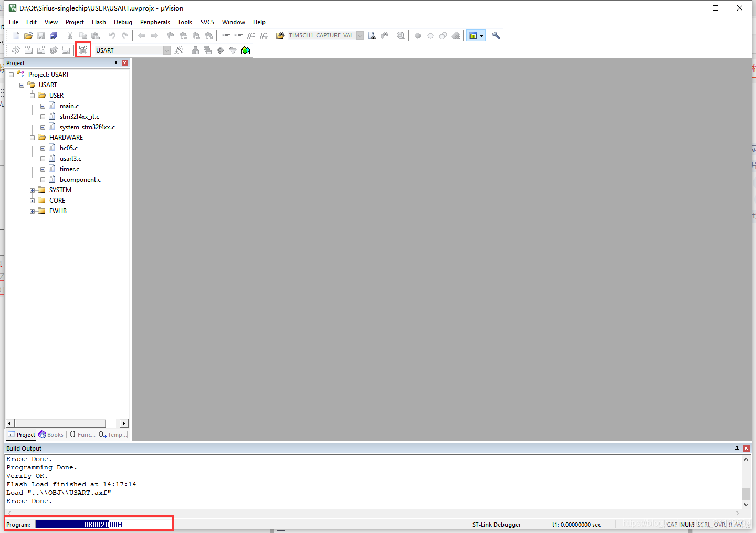756x533 pixels.
Task: Collapse the USER folder in tree
Action: [x=32, y=96]
